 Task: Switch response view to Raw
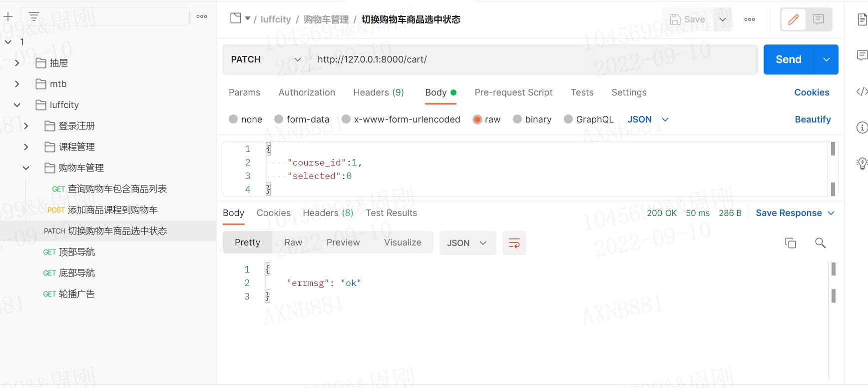(x=293, y=242)
